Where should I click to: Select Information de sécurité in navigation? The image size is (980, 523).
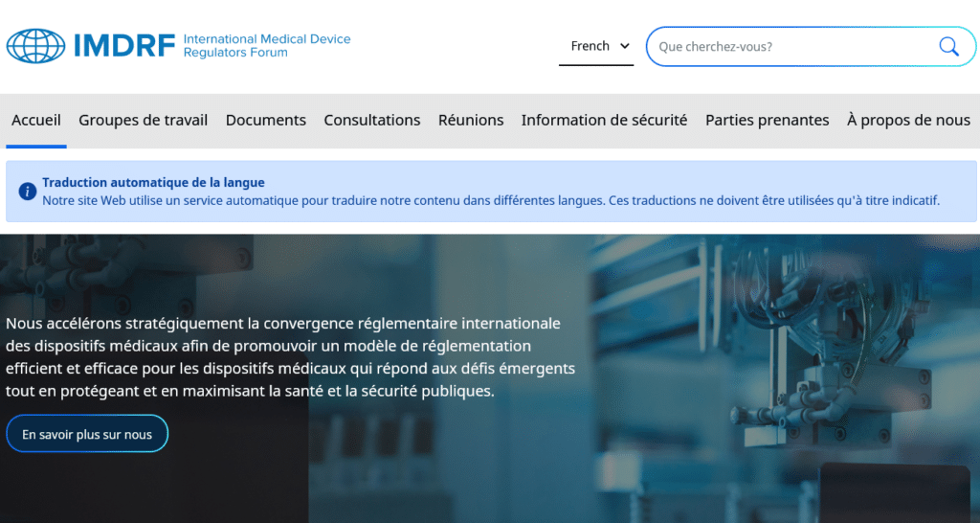(605, 120)
